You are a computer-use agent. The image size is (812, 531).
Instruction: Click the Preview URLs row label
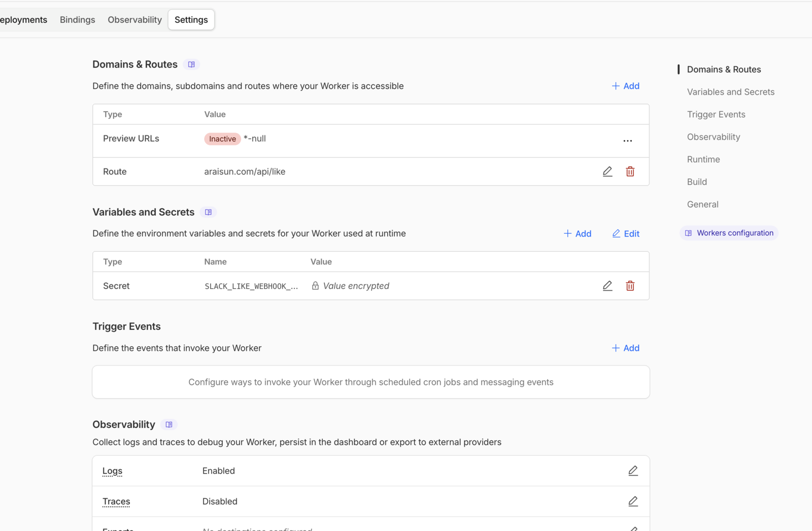tap(131, 139)
